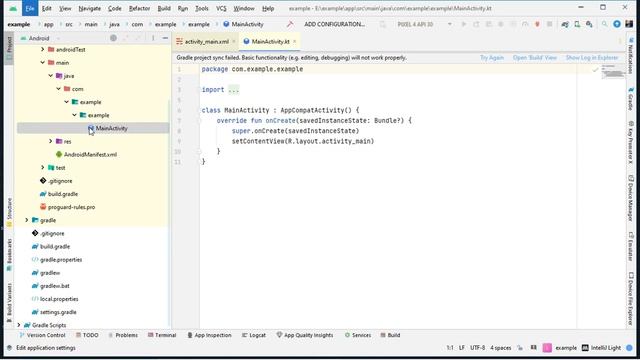Viewport: 640px width, 360px height.
Task: Click the inspection checkmark icon in editor
Action: pyautogui.click(x=596, y=70)
